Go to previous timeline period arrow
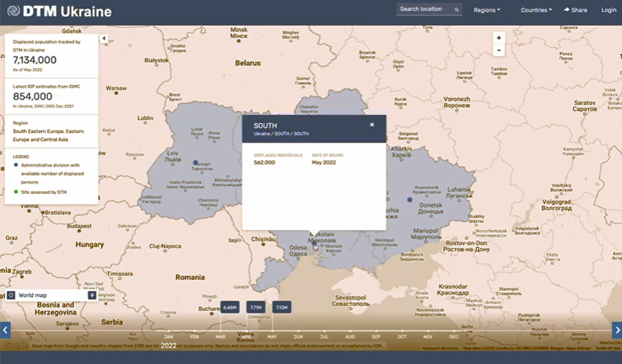This screenshot has width=622, height=364. coord(5,330)
